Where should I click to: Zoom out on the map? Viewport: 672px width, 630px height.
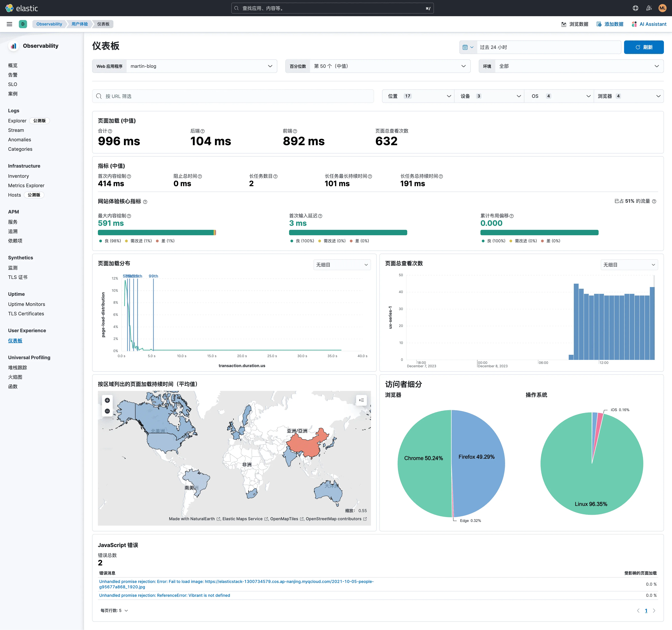pos(107,411)
